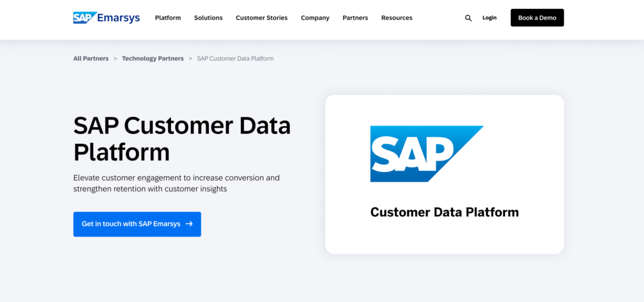Click the SAP Emarsys logo

[x=106, y=18]
